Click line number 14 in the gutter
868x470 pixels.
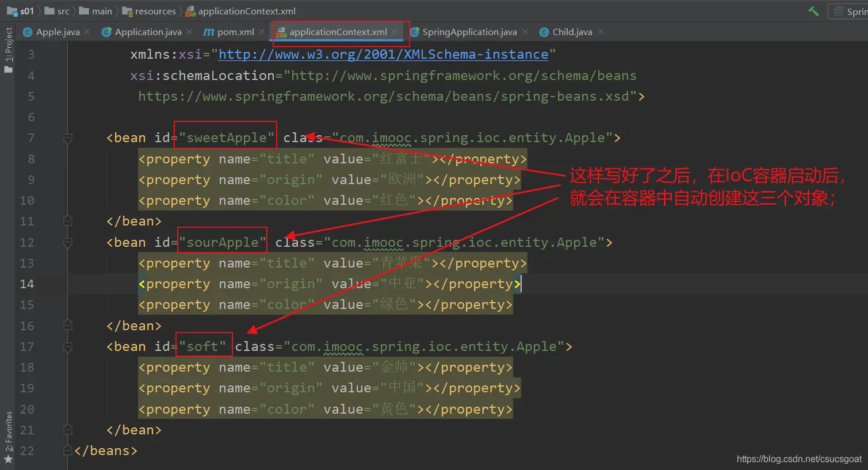[x=27, y=284]
